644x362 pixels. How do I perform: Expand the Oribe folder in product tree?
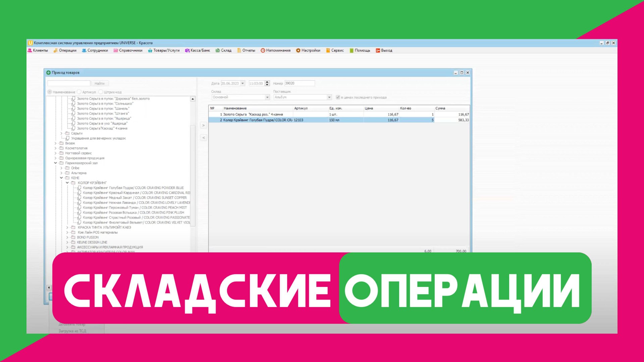tap(61, 168)
